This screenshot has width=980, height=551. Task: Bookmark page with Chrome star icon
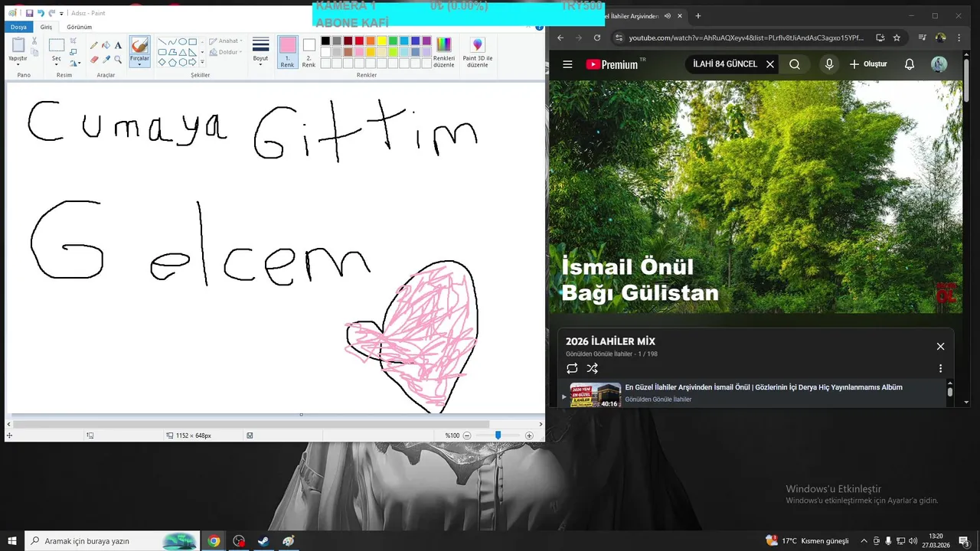[897, 37]
